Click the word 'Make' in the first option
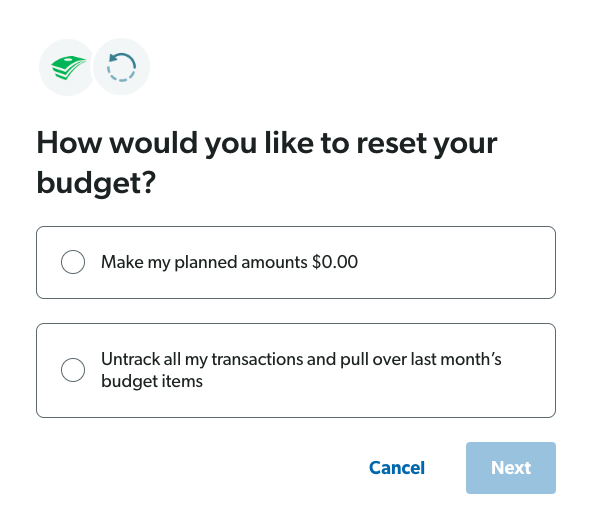This screenshot has width=594, height=526. (x=122, y=262)
